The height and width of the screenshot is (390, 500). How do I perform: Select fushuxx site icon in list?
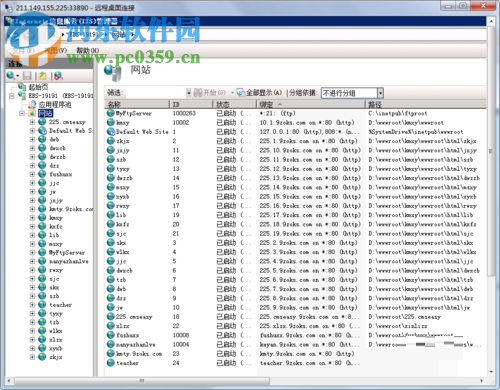click(111, 335)
